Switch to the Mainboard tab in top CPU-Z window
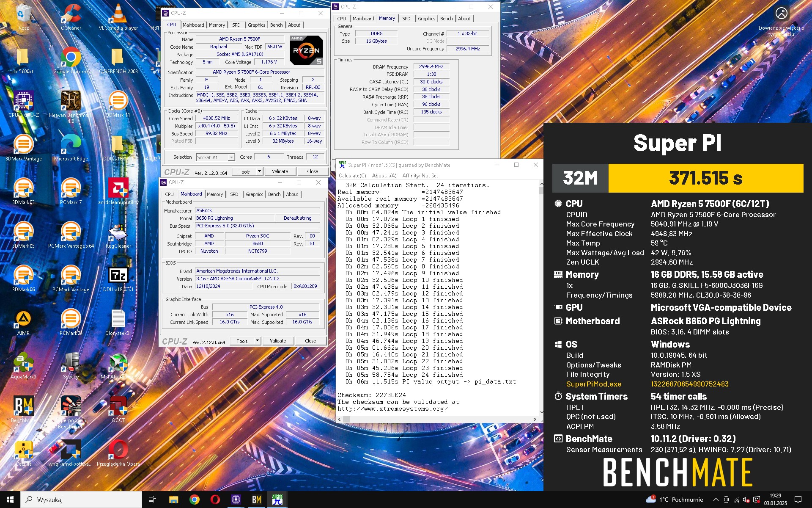 pos(193,25)
